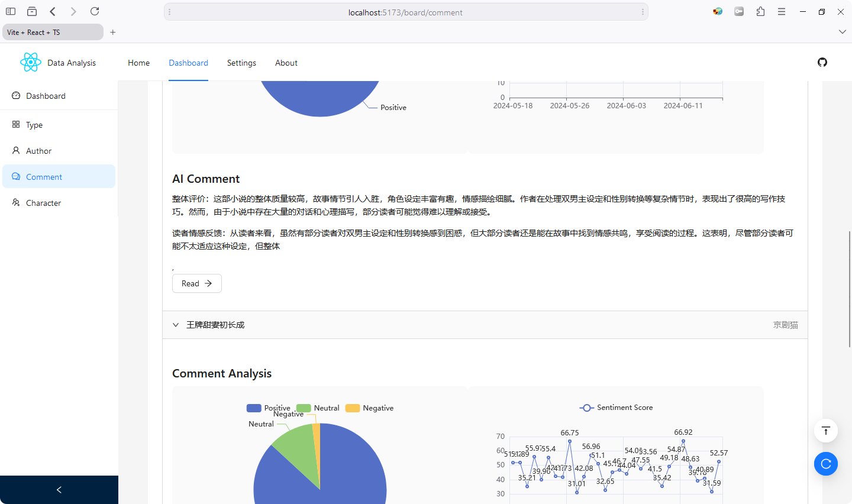Open Settings in top navigation

tap(241, 63)
